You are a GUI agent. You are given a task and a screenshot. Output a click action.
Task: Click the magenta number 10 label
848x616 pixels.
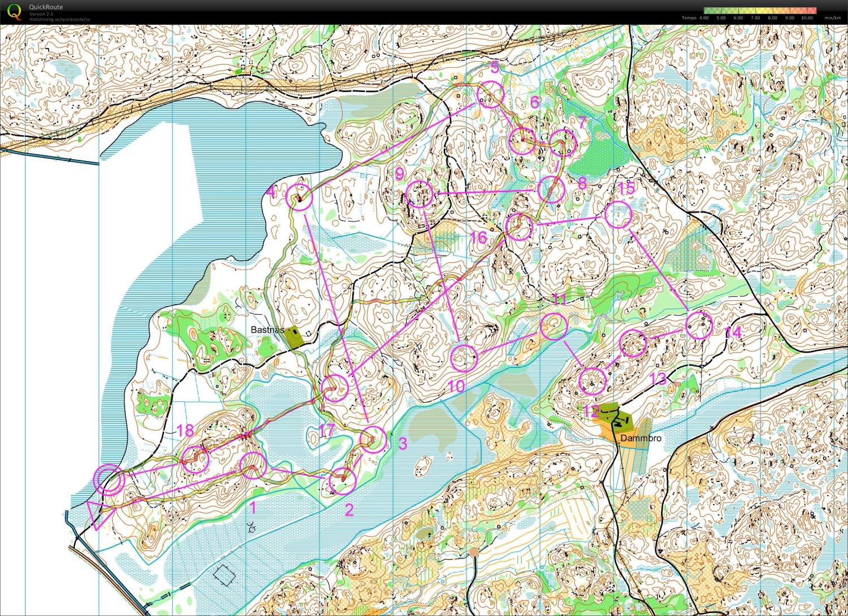[456, 386]
